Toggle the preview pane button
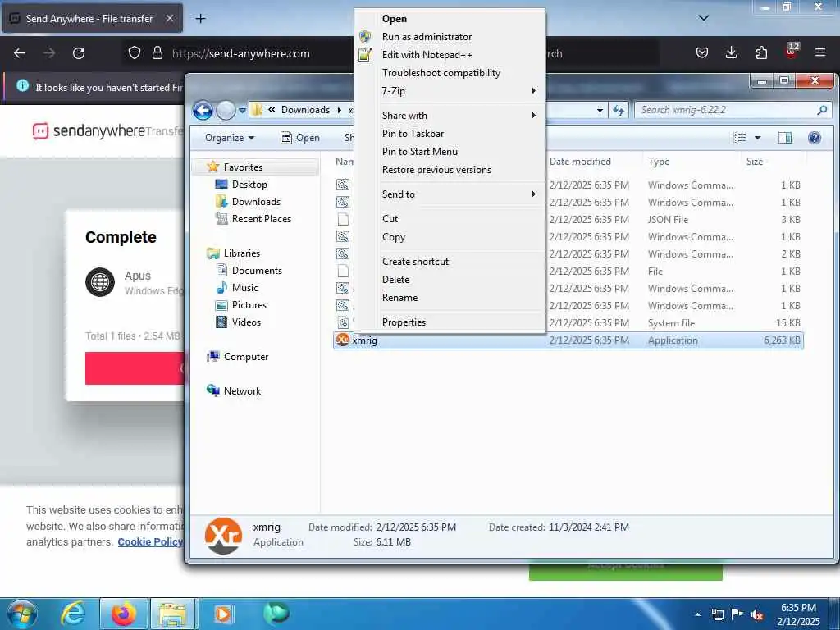This screenshot has height=630, width=840. click(785, 138)
